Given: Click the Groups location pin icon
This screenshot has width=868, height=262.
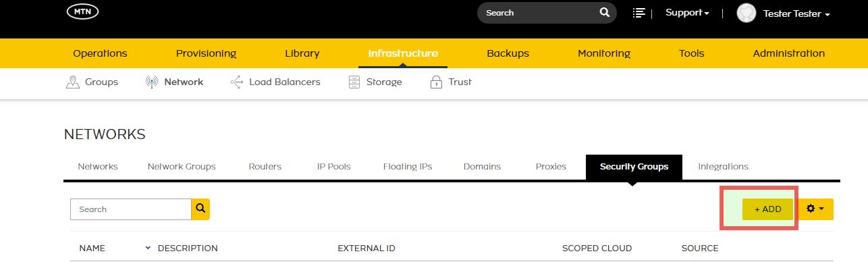Looking at the screenshot, I should click(x=72, y=82).
